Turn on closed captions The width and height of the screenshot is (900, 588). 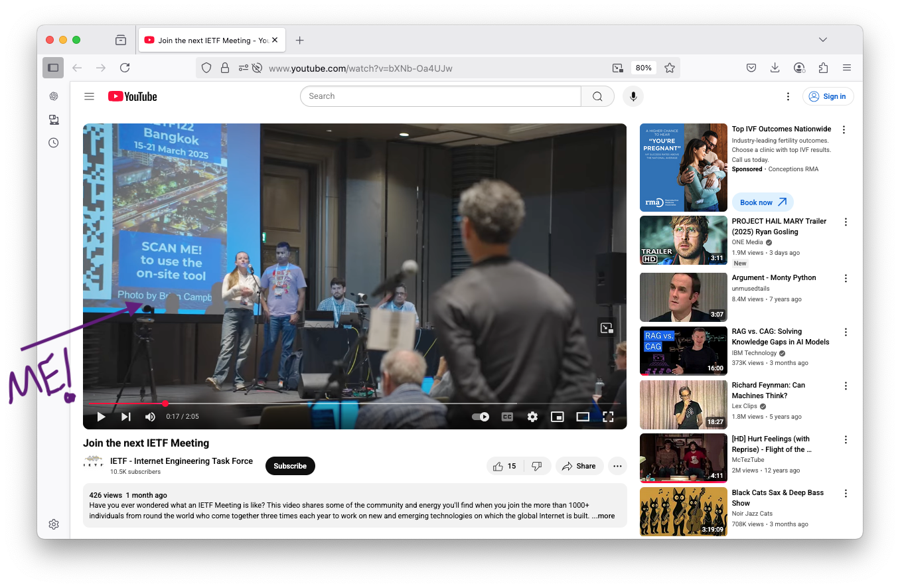click(x=507, y=417)
